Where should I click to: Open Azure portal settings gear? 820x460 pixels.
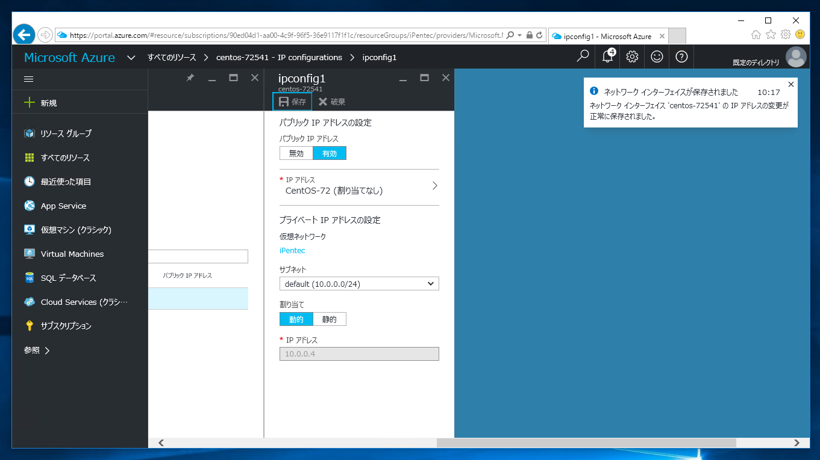click(632, 56)
